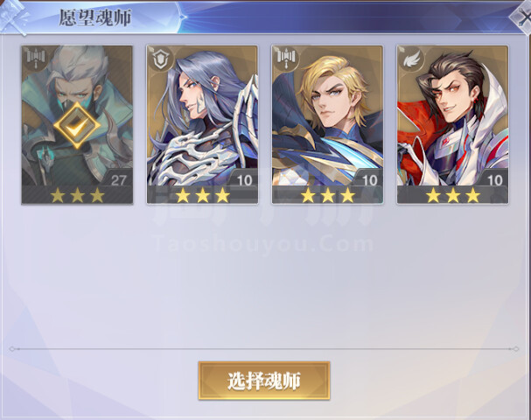Click the wing class icon on fourth card
This screenshot has height=420, width=531.
tap(411, 59)
